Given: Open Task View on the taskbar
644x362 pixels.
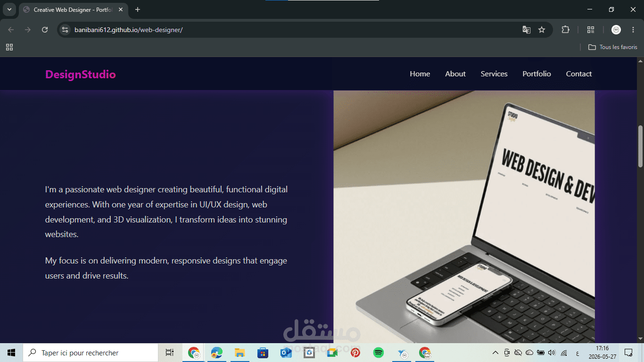Looking at the screenshot, I should 170,353.
